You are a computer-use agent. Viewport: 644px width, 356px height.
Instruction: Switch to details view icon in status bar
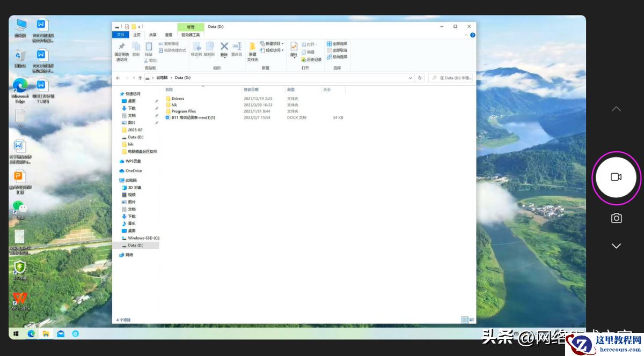point(465,320)
